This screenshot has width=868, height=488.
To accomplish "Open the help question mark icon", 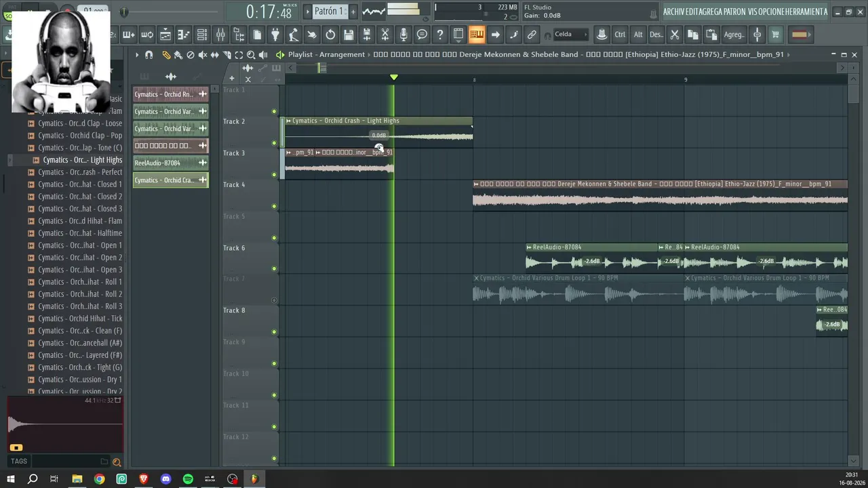I will tap(440, 35).
